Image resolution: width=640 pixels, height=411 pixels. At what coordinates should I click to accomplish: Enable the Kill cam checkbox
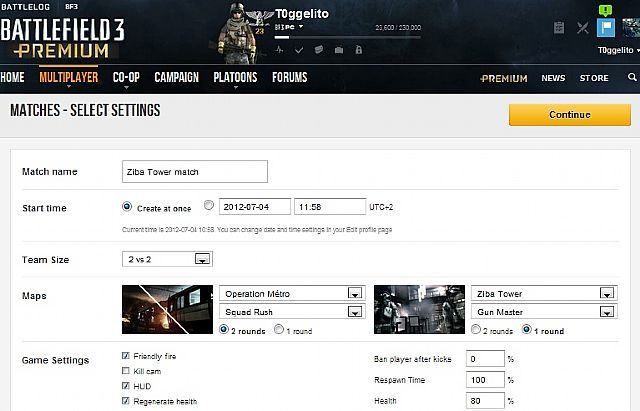(x=125, y=370)
